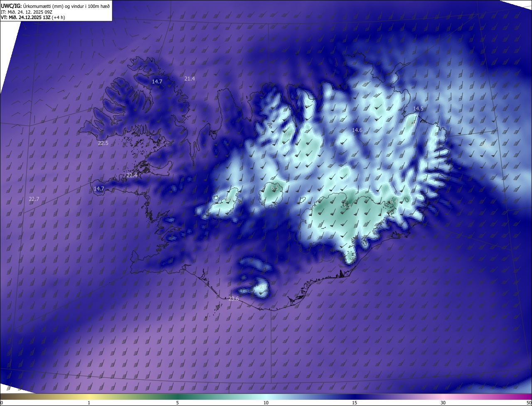532x406 pixels.
Task: Click the 22.4 value label on the map
Action: [x=132, y=175]
